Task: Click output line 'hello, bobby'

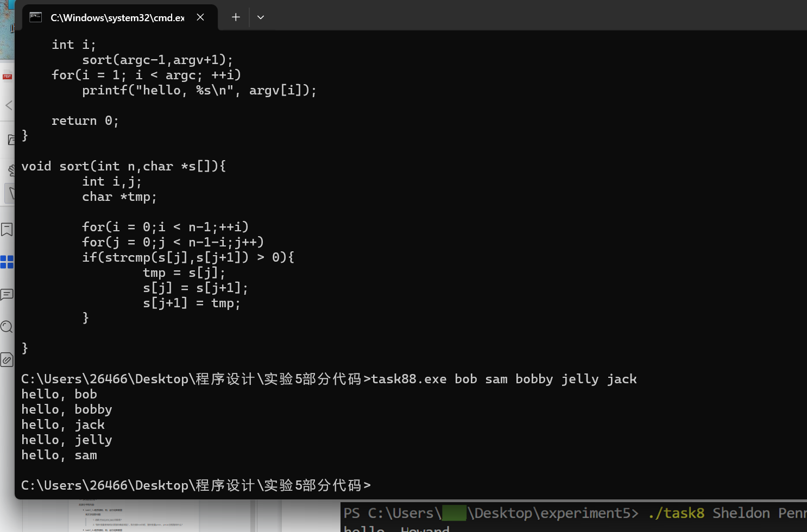Action: point(67,409)
